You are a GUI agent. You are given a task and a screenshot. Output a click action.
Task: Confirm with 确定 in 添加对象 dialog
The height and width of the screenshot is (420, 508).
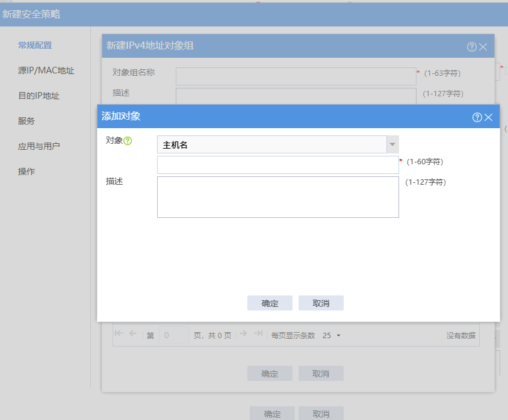(270, 303)
